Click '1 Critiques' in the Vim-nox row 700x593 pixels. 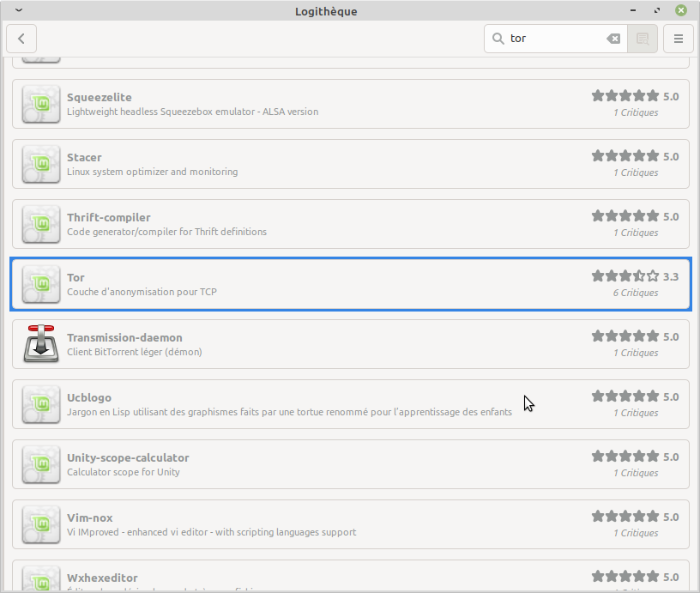(x=636, y=533)
